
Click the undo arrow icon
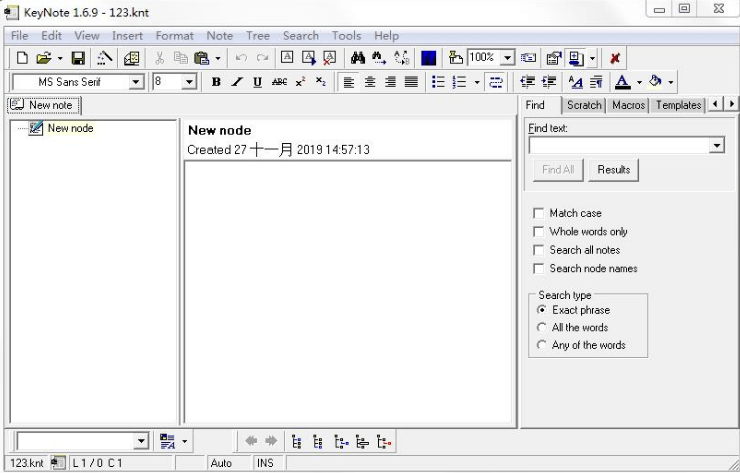tap(241, 58)
